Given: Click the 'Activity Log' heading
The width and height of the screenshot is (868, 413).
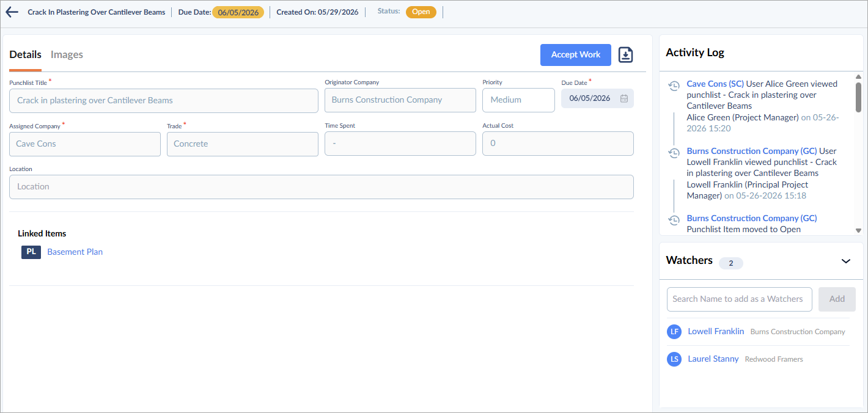Looking at the screenshot, I should [695, 53].
